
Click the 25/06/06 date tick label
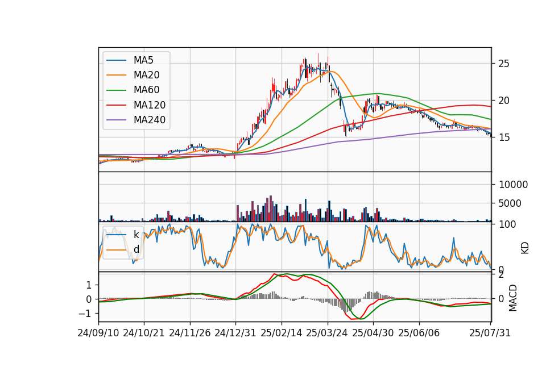tap(419, 333)
